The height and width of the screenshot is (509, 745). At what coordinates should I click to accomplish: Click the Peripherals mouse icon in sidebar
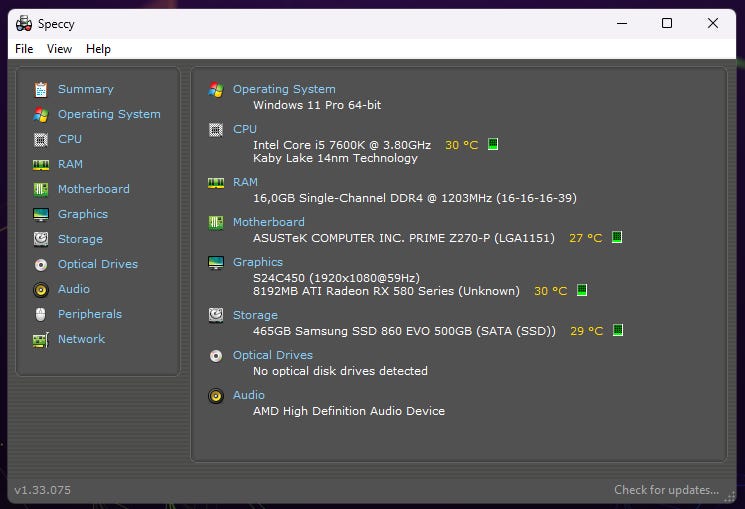tap(41, 314)
